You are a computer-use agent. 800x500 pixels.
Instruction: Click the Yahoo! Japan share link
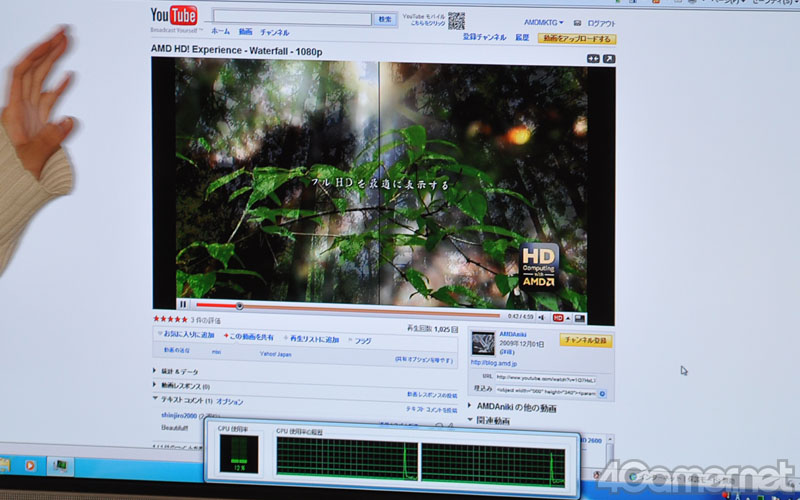click(x=276, y=354)
